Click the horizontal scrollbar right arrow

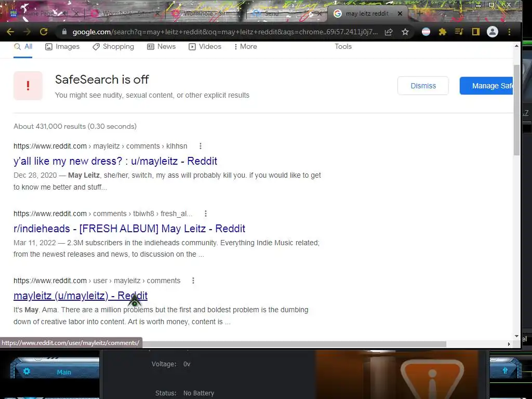click(x=509, y=344)
